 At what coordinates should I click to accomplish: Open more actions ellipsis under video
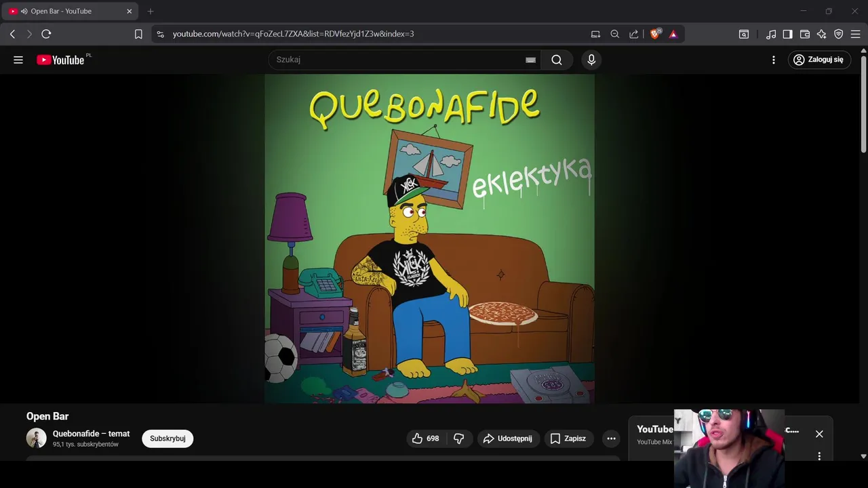click(x=611, y=439)
